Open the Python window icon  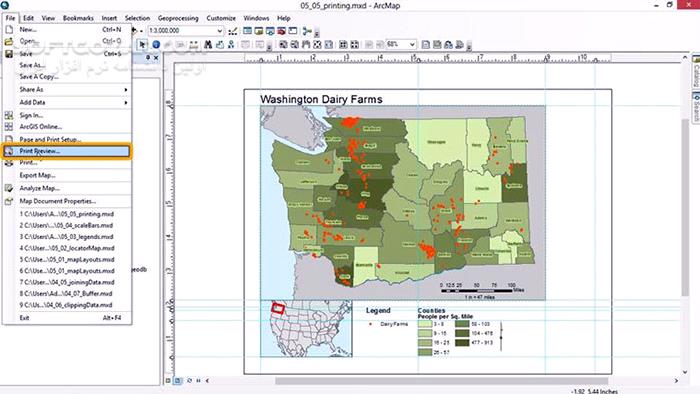click(292, 31)
